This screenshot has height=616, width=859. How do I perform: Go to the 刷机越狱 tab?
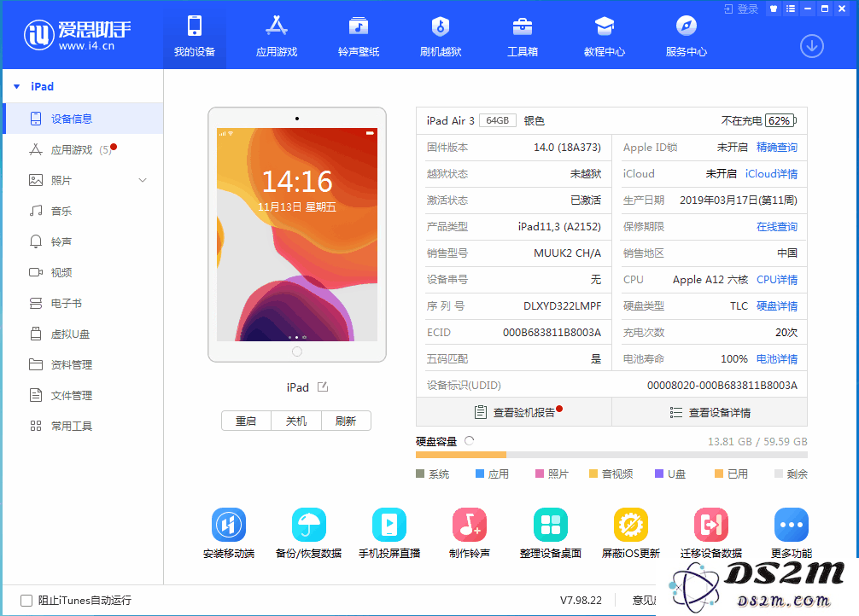pyautogui.click(x=441, y=36)
